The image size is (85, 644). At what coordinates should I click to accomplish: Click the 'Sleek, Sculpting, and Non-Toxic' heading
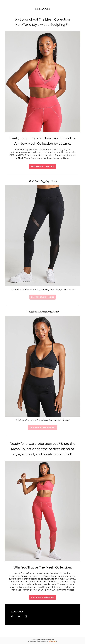[x=42, y=141]
